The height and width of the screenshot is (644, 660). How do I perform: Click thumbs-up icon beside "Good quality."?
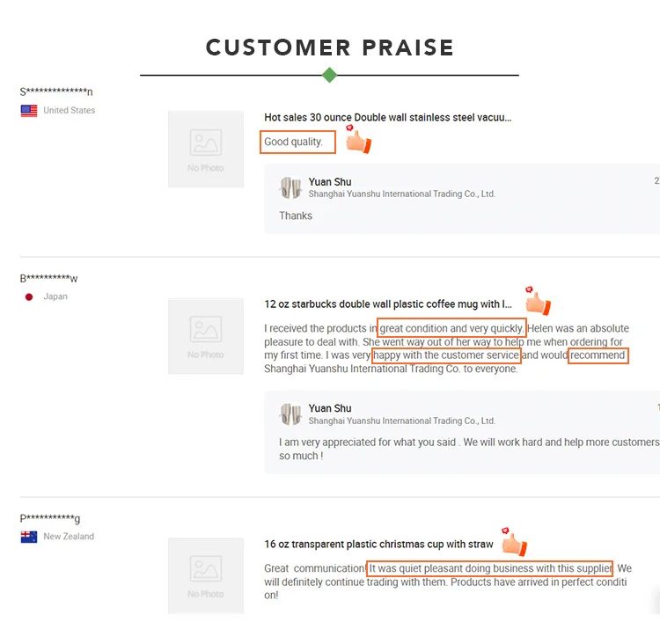point(357,140)
